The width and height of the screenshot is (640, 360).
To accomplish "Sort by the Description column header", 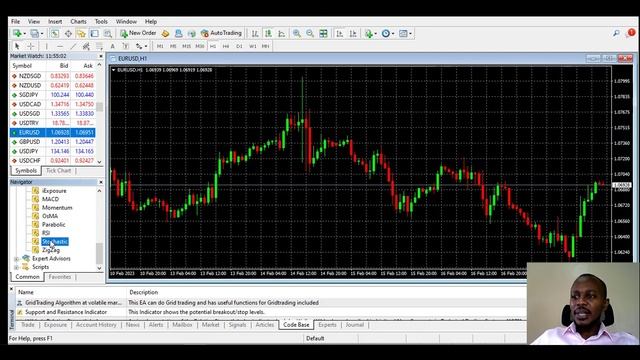I will pos(144,292).
